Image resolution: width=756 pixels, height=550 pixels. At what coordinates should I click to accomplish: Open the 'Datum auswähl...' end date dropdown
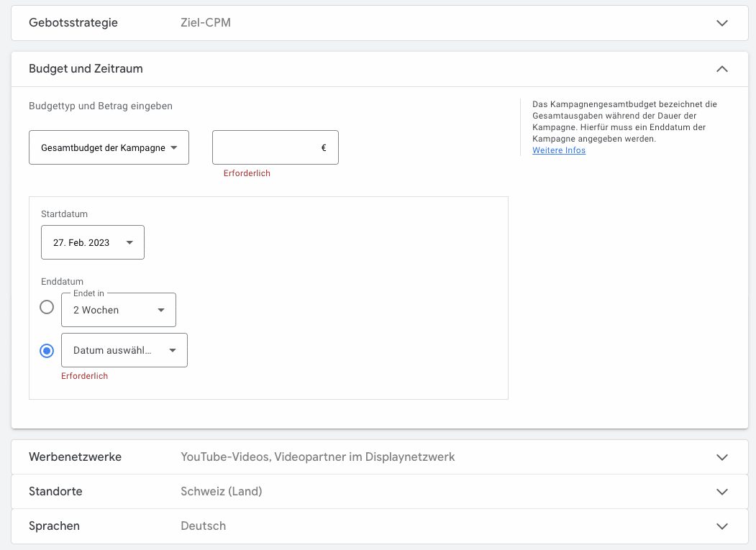[124, 350]
